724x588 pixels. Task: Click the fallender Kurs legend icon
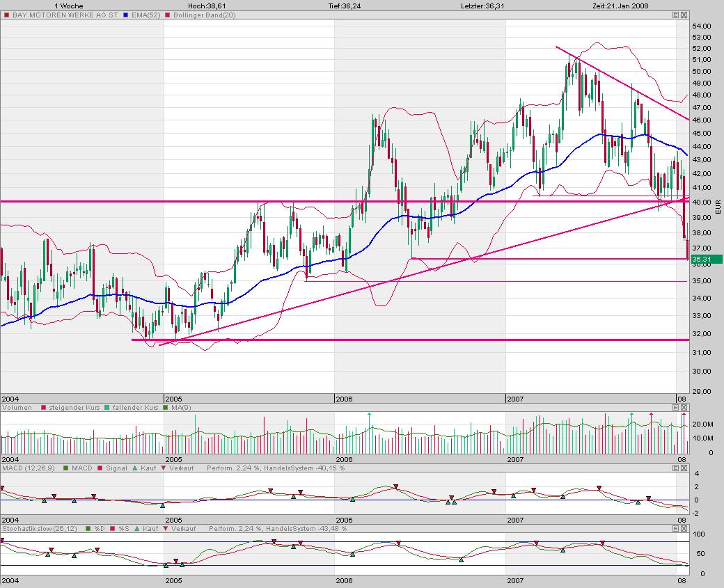click(x=107, y=408)
